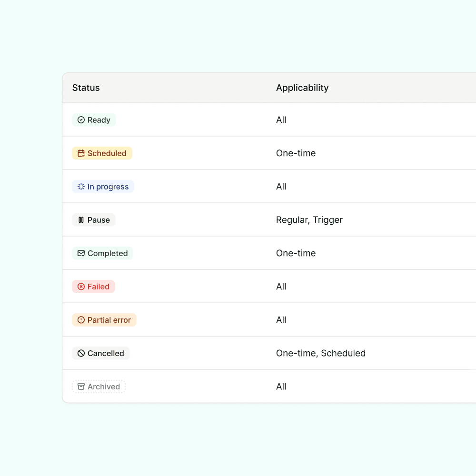The height and width of the screenshot is (476, 476).
Task: Click the Partial error badge
Action: 104,320
